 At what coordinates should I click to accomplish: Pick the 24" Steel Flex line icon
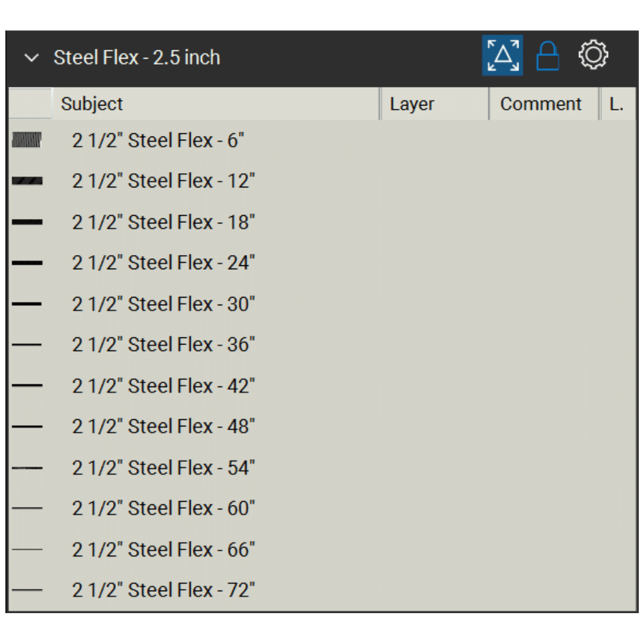click(27, 263)
